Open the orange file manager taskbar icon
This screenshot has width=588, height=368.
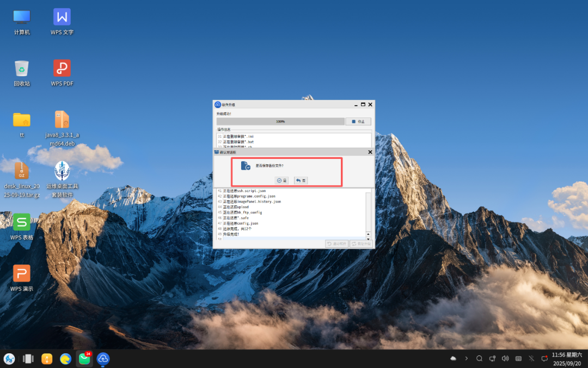[x=47, y=359]
